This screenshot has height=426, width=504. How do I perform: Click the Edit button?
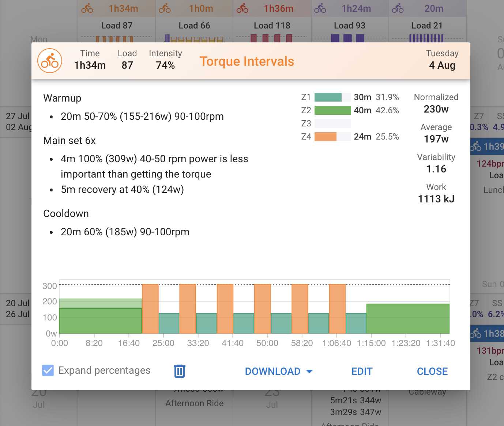[x=362, y=371]
